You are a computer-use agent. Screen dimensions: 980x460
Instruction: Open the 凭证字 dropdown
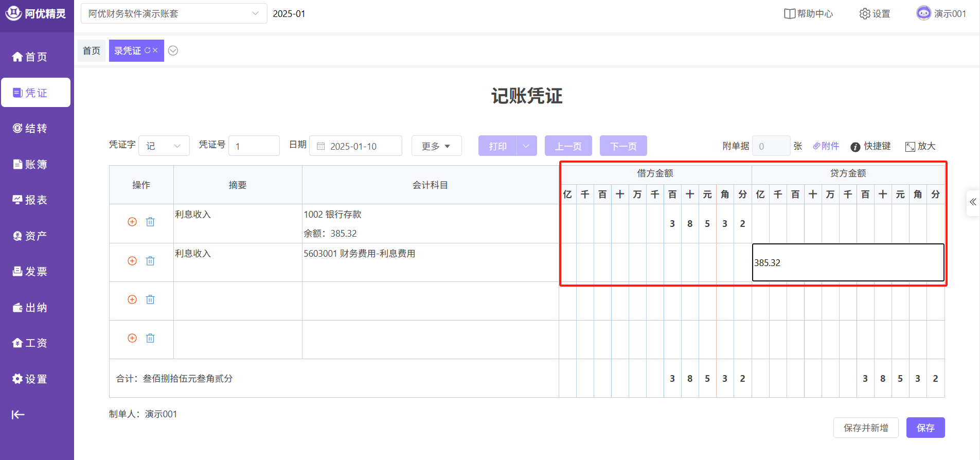164,146
